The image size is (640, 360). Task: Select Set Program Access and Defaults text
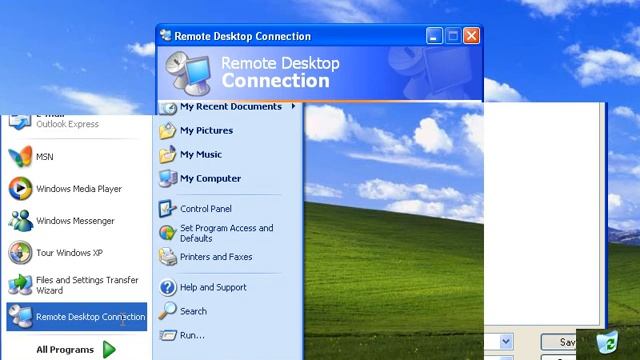pyautogui.click(x=227, y=233)
